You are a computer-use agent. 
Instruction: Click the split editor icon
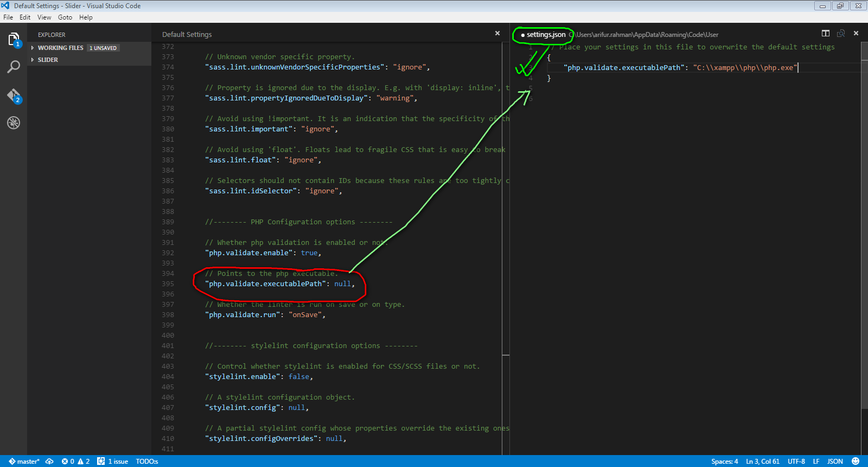[x=826, y=33]
